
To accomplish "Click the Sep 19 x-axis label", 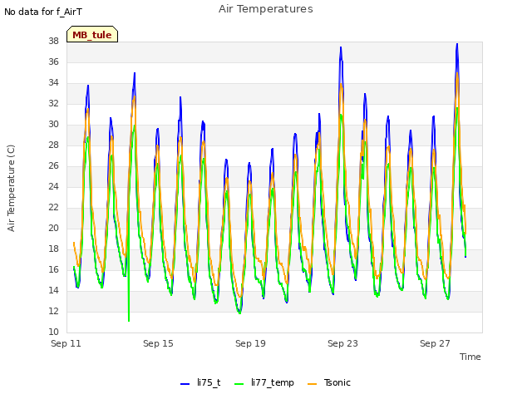I will (250, 343).
